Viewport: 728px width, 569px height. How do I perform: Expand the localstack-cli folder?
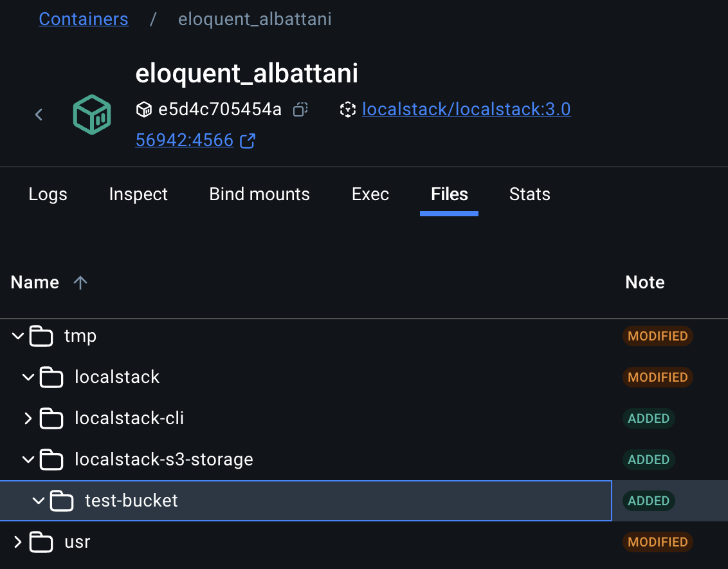pyautogui.click(x=28, y=418)
